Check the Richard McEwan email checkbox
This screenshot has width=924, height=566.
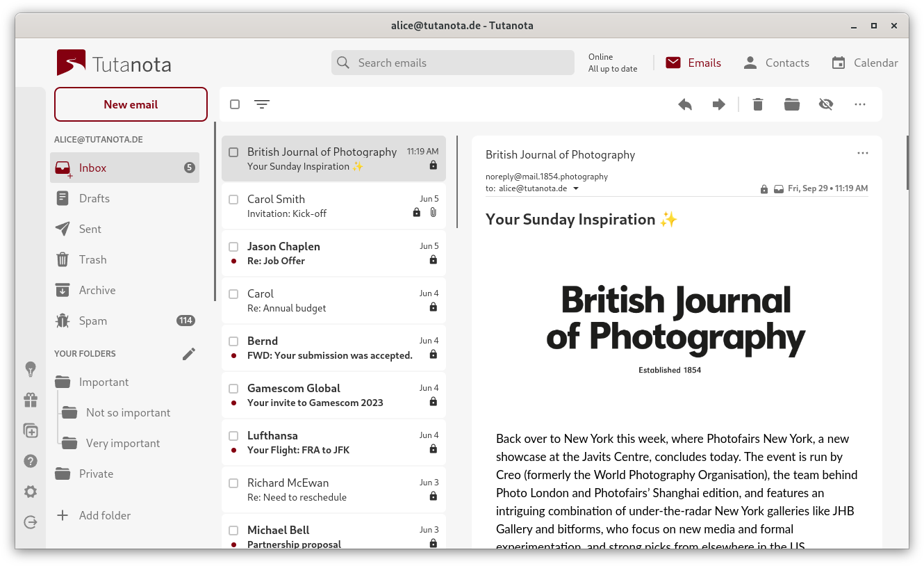point(233,483)
